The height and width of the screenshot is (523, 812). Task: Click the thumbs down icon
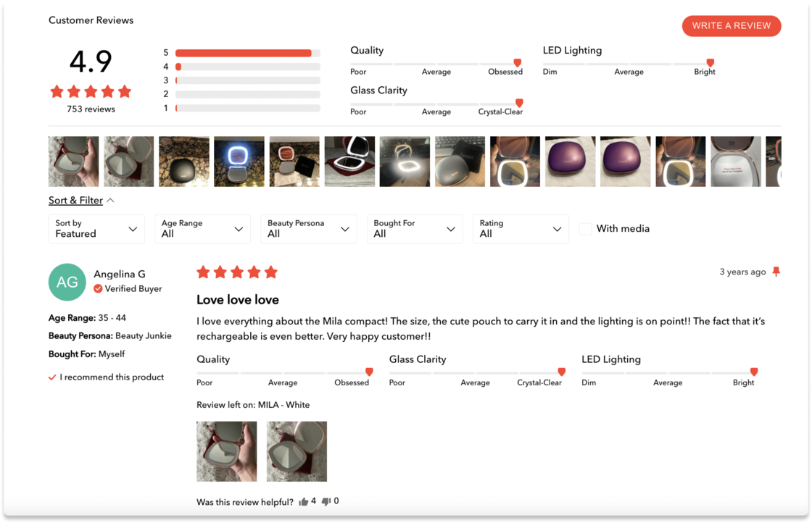tap(326, 501)
